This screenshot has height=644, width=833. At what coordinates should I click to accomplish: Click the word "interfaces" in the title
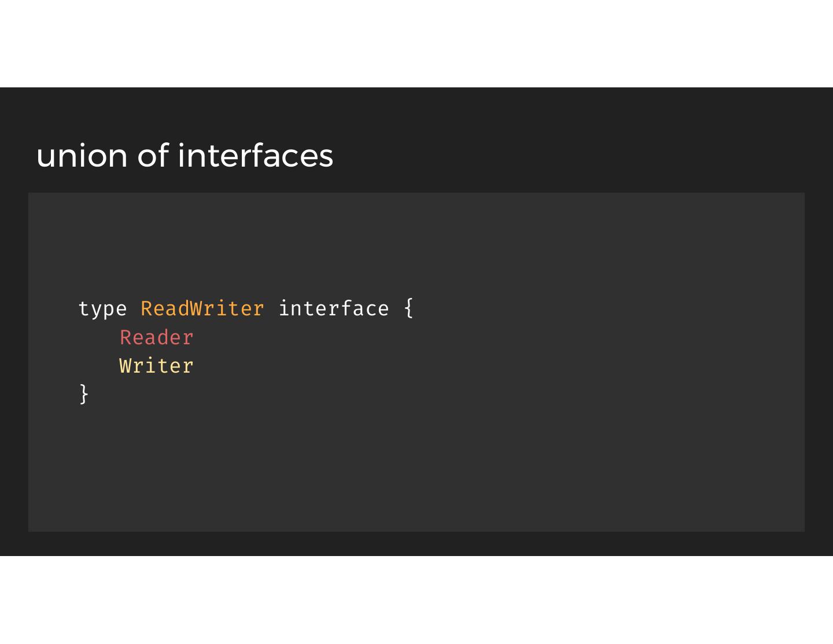point(255,156)
